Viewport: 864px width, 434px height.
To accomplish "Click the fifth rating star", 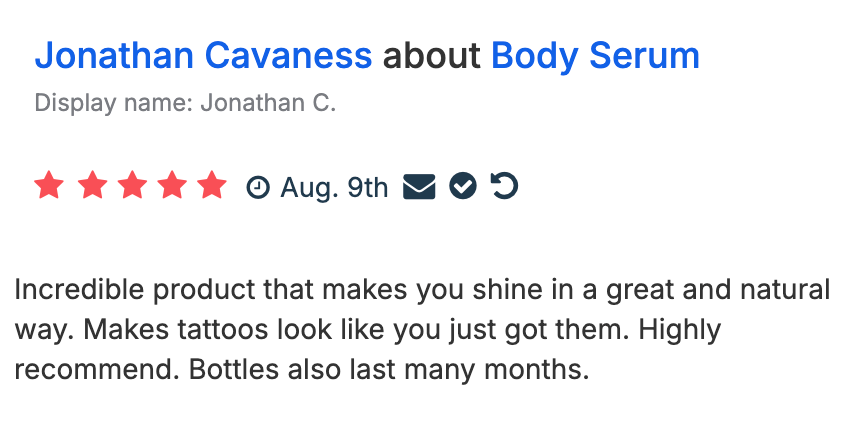I will pos(212,186).
